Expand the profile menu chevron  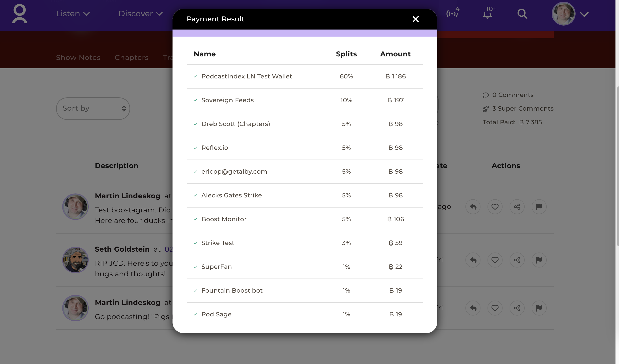pos(584,14)
